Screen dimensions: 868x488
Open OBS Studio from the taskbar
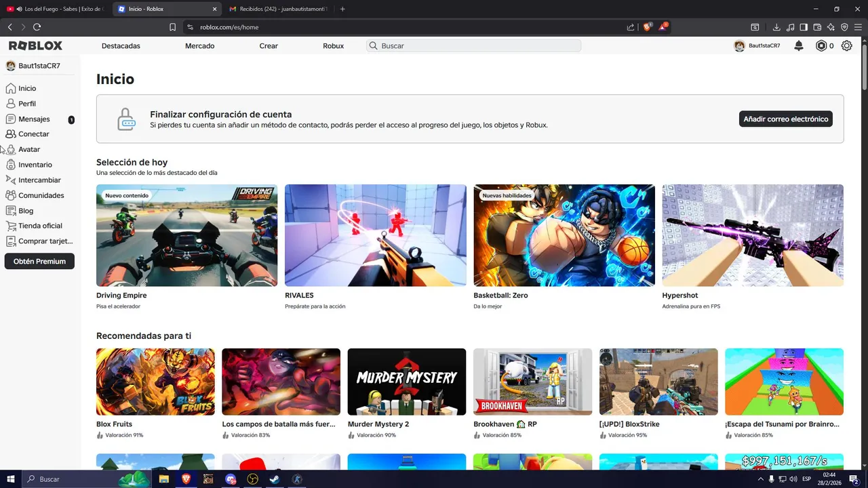tap(252, 479)
